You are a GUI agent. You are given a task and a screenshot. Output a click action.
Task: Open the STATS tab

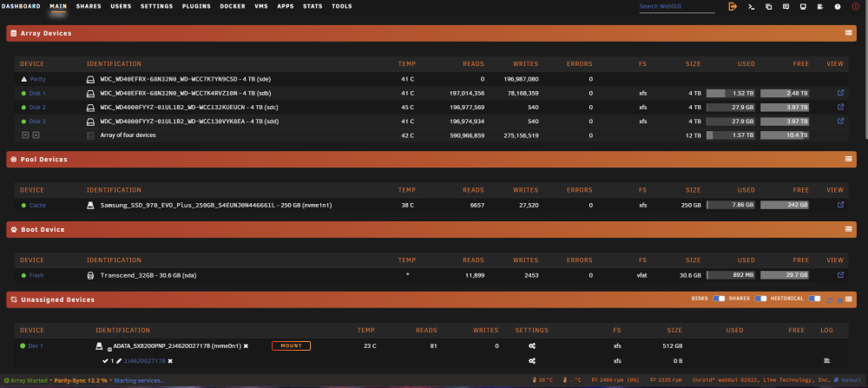coord(312,7)
